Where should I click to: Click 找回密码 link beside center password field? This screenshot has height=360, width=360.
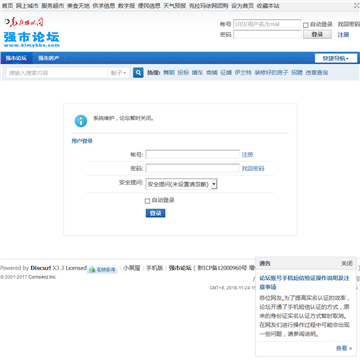coord(253,168)
